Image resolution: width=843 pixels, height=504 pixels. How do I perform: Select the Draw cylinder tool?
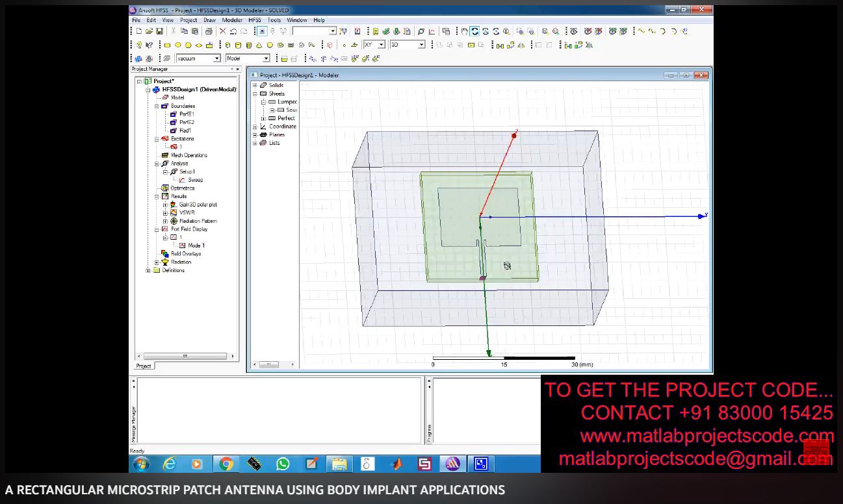coord(238,45)
